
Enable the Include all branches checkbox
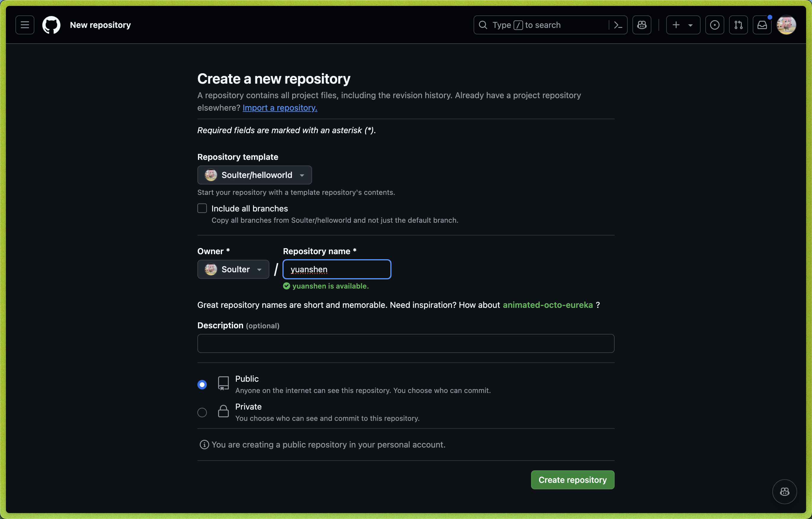pyautogui.click(x=202, y=208)
